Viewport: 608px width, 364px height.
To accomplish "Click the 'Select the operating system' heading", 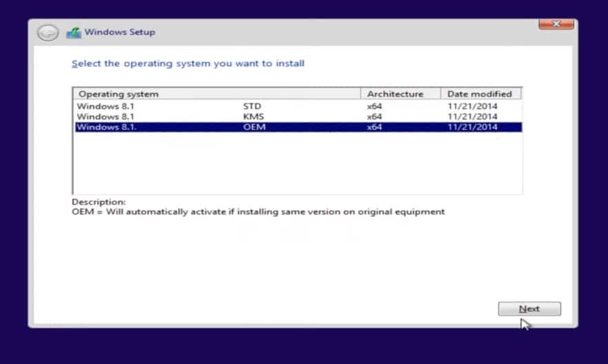I will point(188,63).
